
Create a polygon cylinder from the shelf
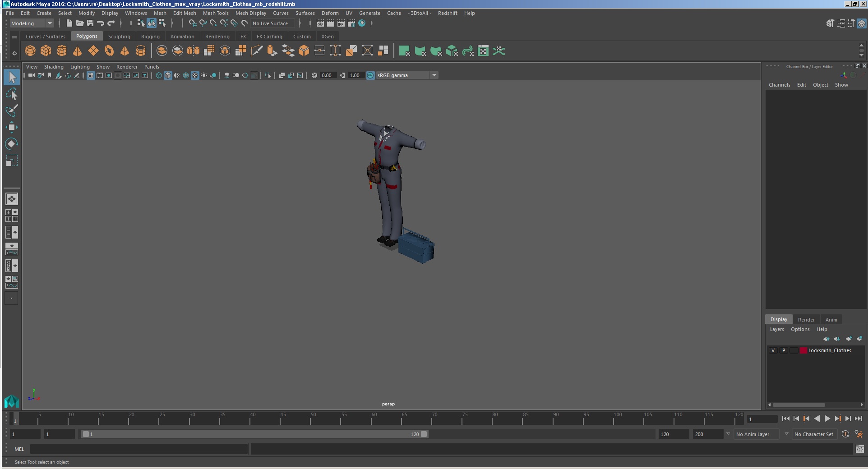[x=62, y=51]
